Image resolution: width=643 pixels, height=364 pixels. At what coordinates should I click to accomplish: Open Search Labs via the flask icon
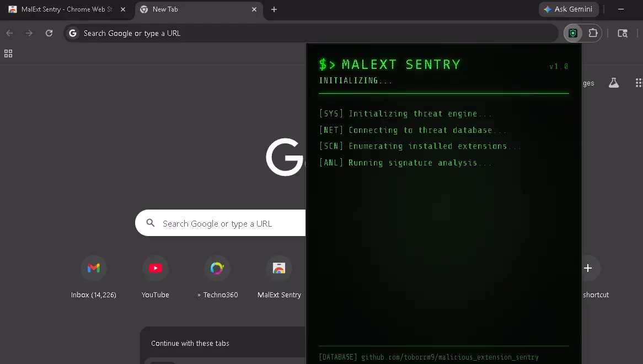(x=614, y=83)
